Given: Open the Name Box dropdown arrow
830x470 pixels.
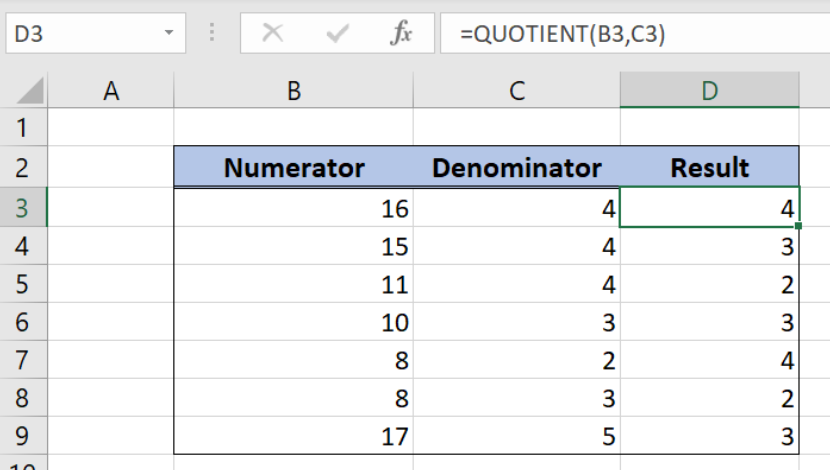Looking at the screenshot, I should coord(169,33).
